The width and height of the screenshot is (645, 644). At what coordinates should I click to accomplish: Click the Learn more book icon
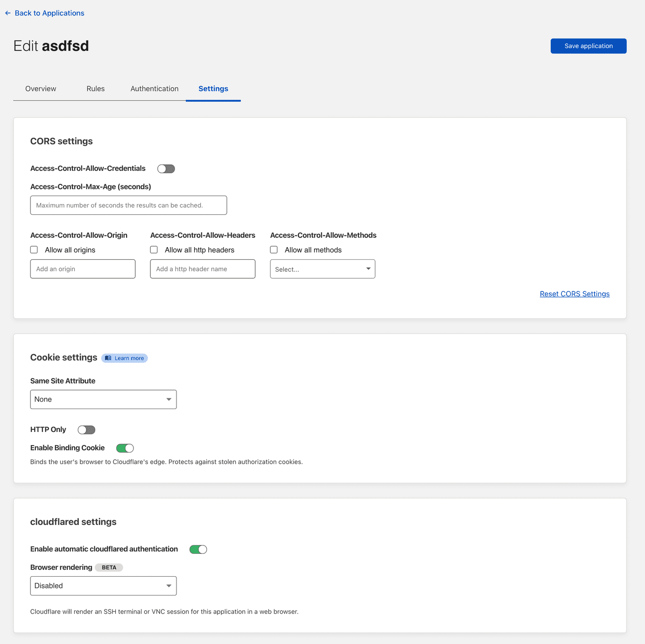pyautogui.click(x=108, y=358)
